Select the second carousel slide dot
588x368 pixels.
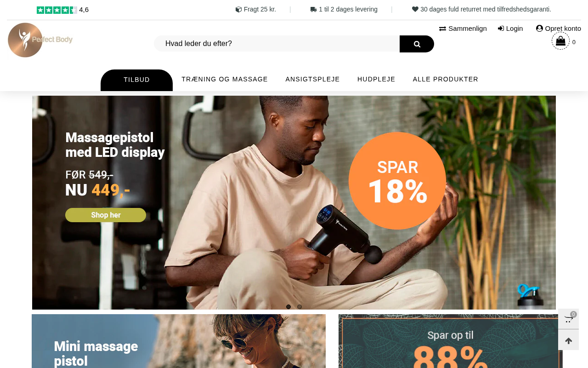point(300,307)
